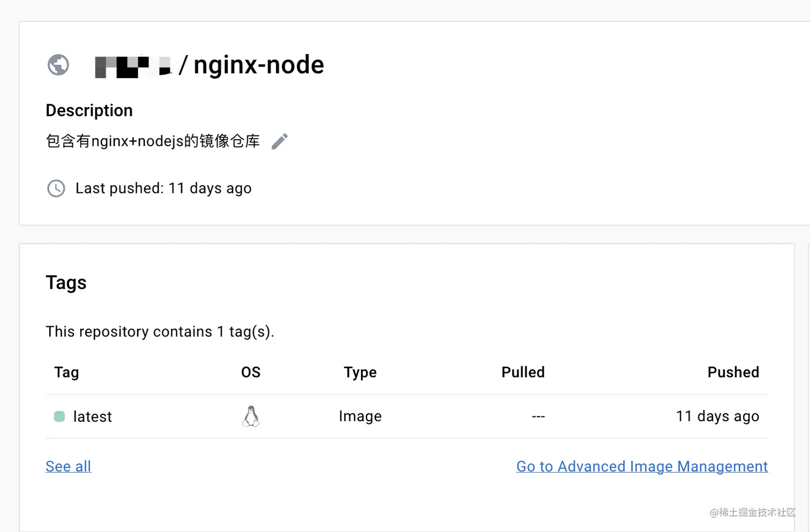
Task: Select the pulled count placeholder dashes
Action: click(x=538, y=416)
